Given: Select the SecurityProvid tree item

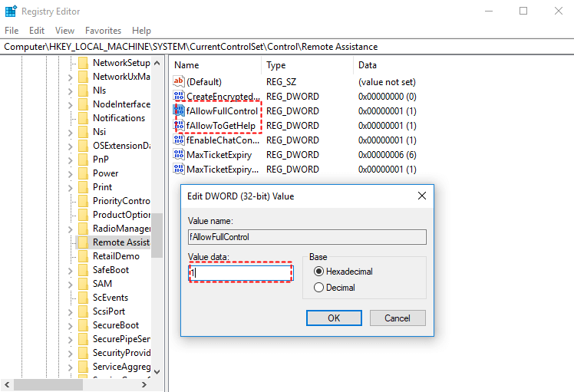Looking at the screenshot, I should coord(121,353).
